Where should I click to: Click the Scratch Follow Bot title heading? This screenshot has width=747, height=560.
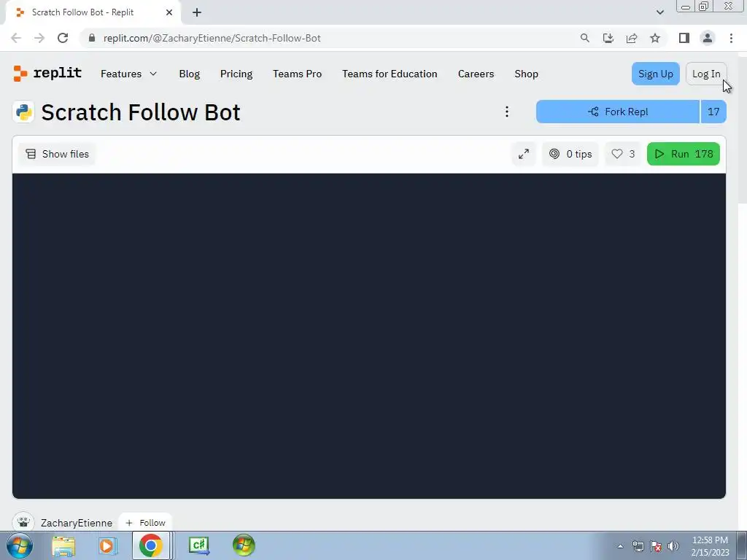click(x=141, y=112)
